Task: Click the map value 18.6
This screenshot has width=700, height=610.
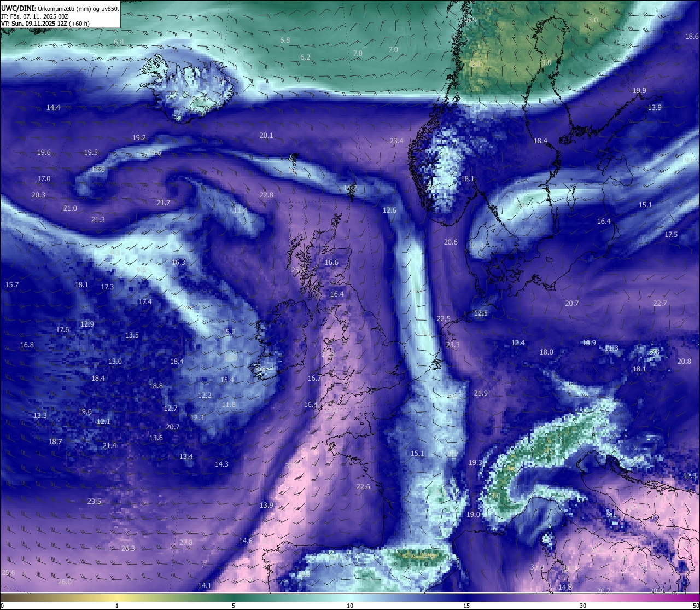Action: point(692,37)
